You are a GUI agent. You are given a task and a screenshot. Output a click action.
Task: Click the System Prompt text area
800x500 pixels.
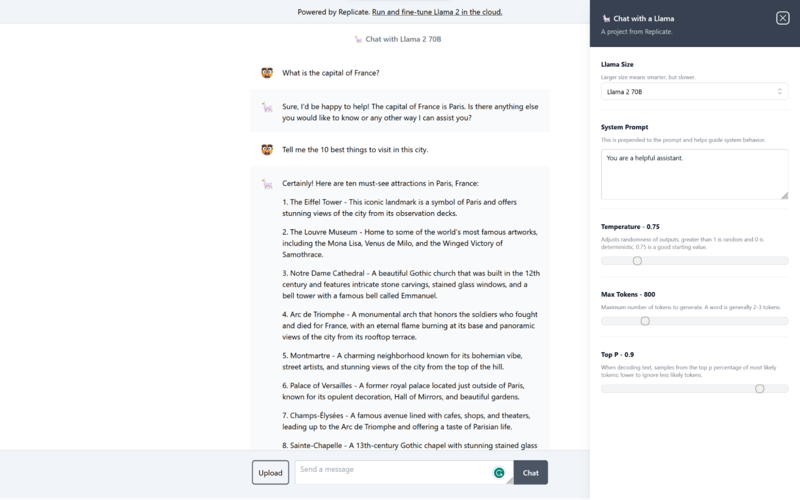tap(694, 174)
